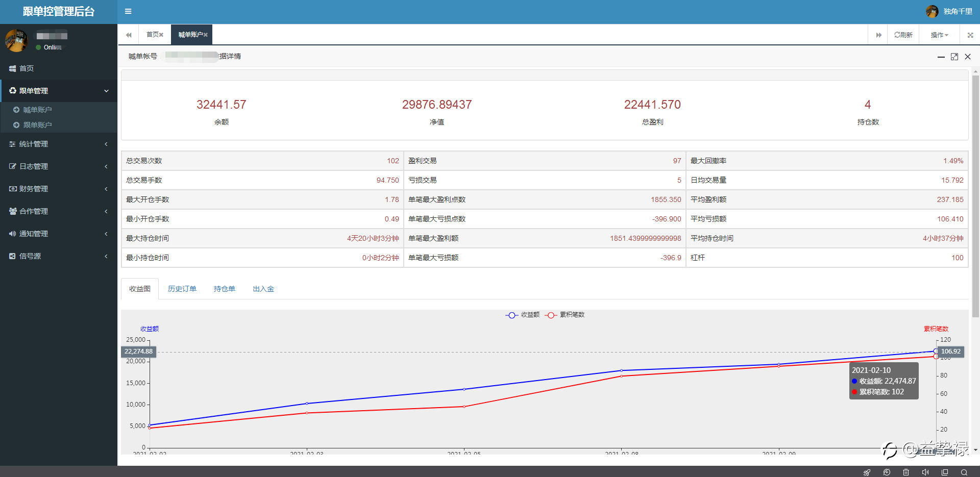The height and width of the screenshot is (477, 980).
Task: Click the 信号源 icon in sidebar
Action: pyautogui.click(x=12, y=256)
